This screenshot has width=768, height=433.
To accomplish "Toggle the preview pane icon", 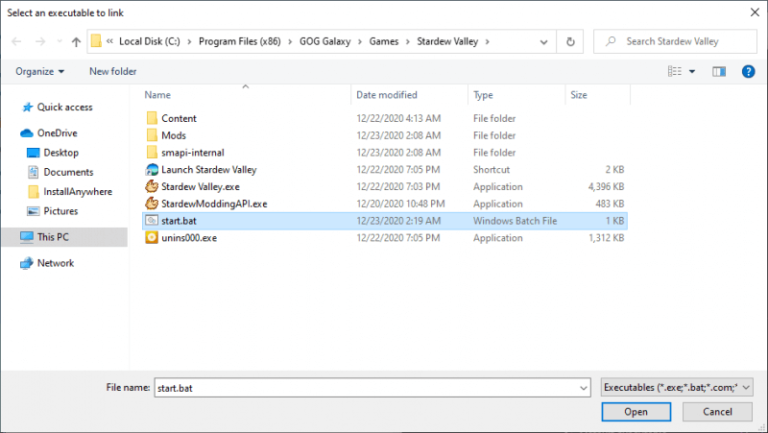I will point(718,72).
